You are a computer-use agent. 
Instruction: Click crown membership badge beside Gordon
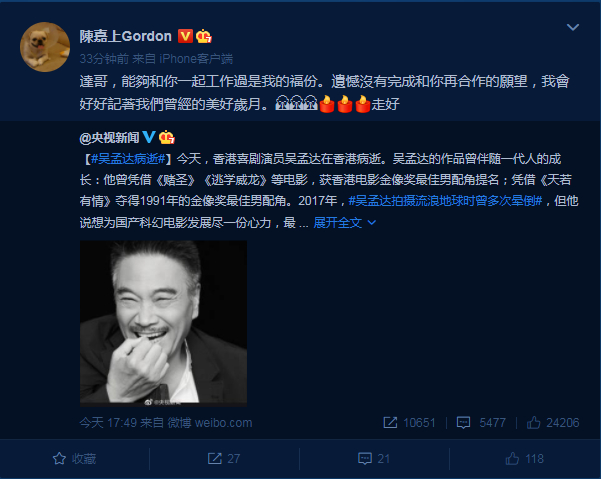point(204,36)
